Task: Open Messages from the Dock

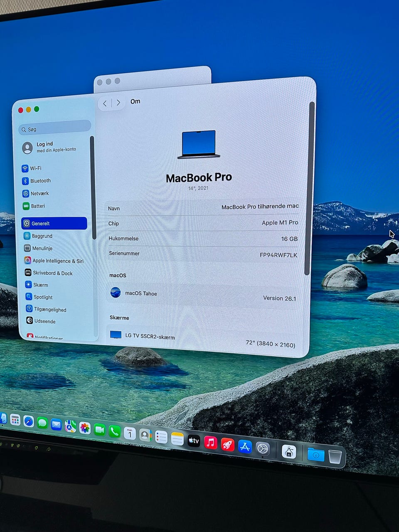Action: point(42,423)
